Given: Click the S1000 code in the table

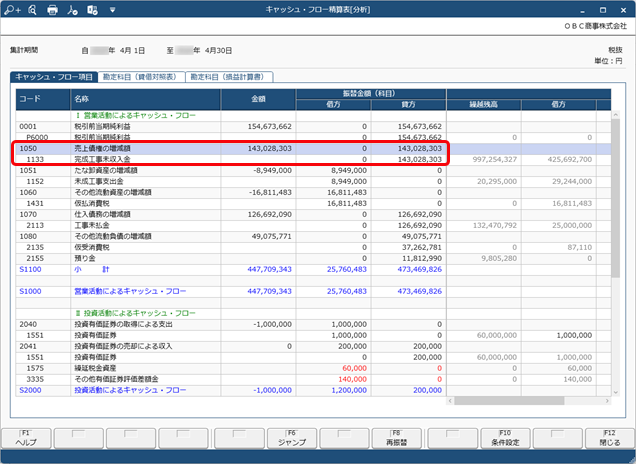Looking at the screenshot, I should [x=30, y=291].
